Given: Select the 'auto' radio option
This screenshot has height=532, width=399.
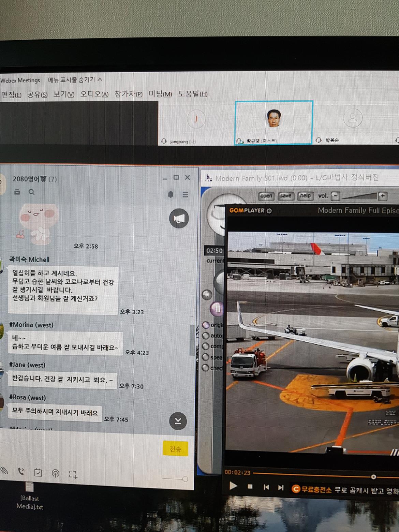Looking at the screenshot, I should 206,336.
